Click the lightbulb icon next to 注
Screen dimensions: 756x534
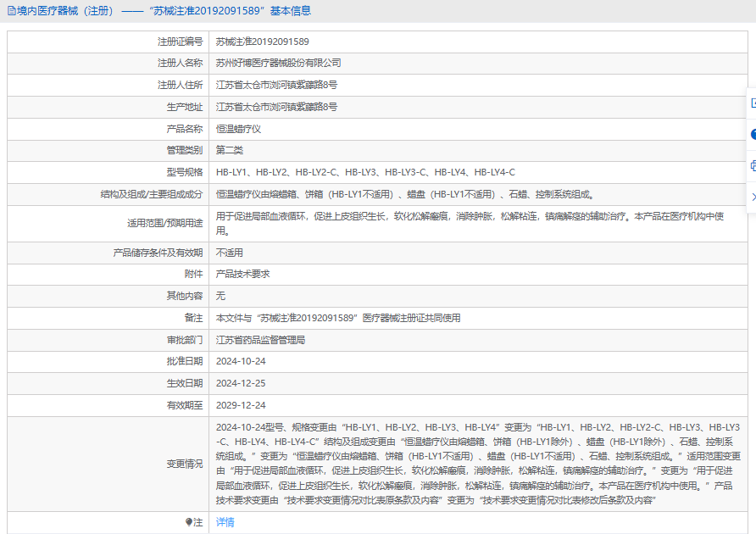(x=189, y=522)
